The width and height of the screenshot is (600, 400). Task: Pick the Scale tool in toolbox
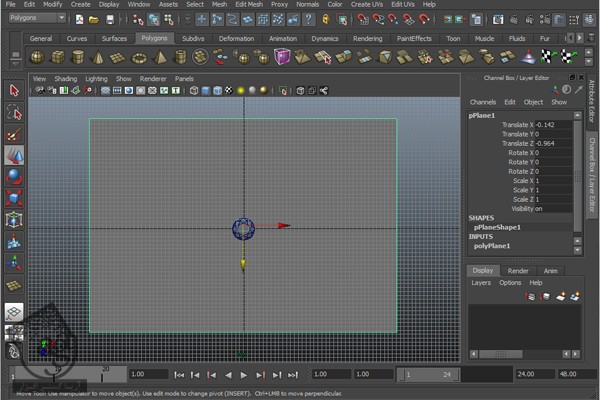pos(14,198)
